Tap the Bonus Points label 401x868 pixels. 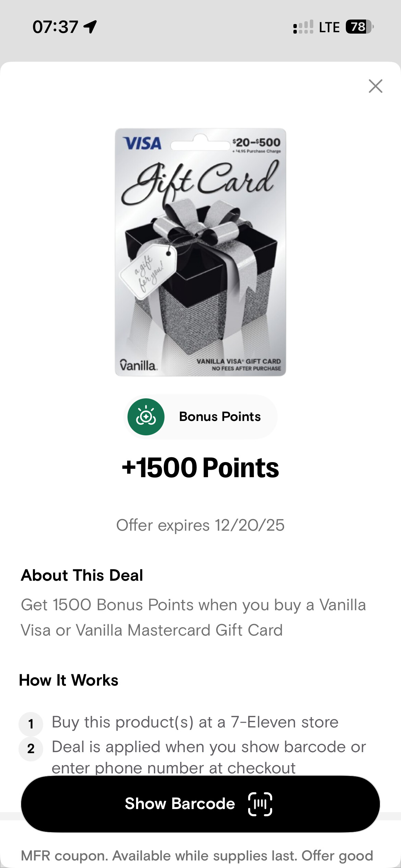click(x=220, y=417)
